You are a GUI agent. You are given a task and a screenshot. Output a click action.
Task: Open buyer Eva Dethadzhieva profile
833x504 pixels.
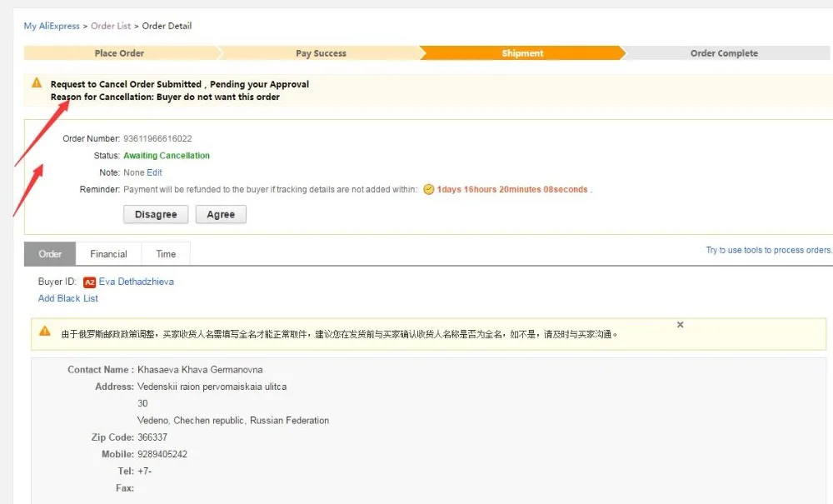tap(136, 282)
